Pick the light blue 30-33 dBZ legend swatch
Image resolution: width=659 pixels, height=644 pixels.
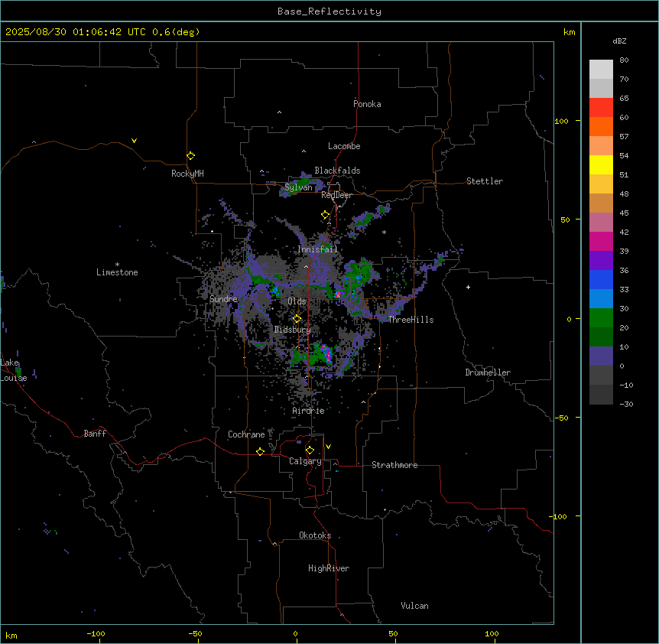[x=601, y=299]
